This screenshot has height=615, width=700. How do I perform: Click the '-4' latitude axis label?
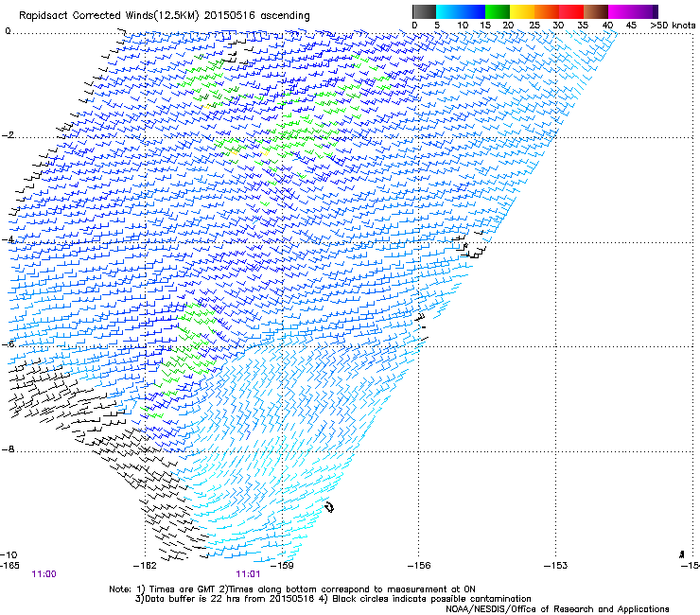(x=9, y=239)
